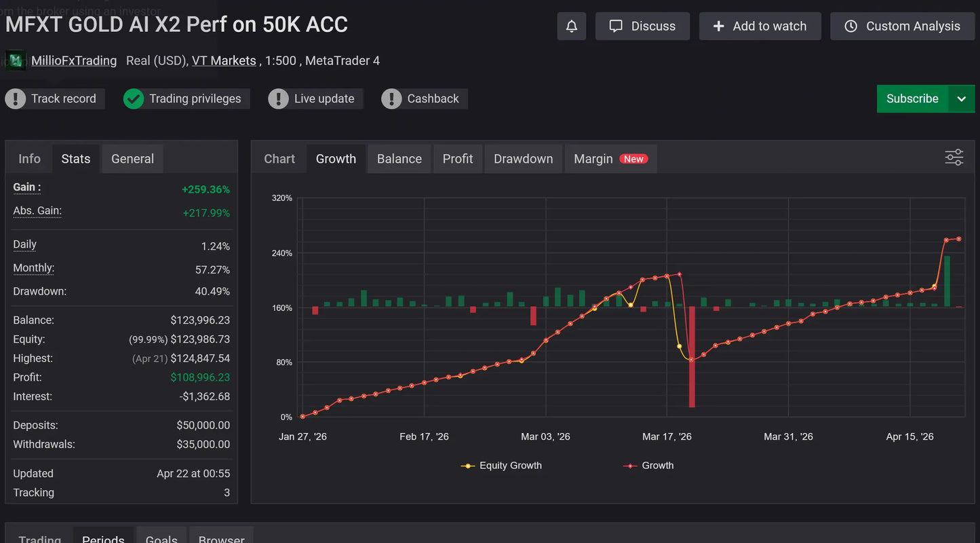This screenshot has width=980, height=543.
Task: Click the withdrawals value $35,000.00
Action: (x=203, y=445)
